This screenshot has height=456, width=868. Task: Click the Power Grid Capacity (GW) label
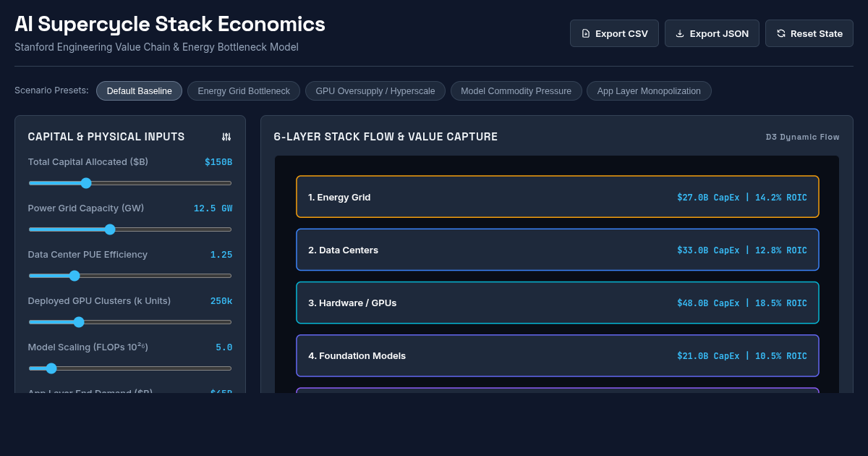[x=86, y=208]
